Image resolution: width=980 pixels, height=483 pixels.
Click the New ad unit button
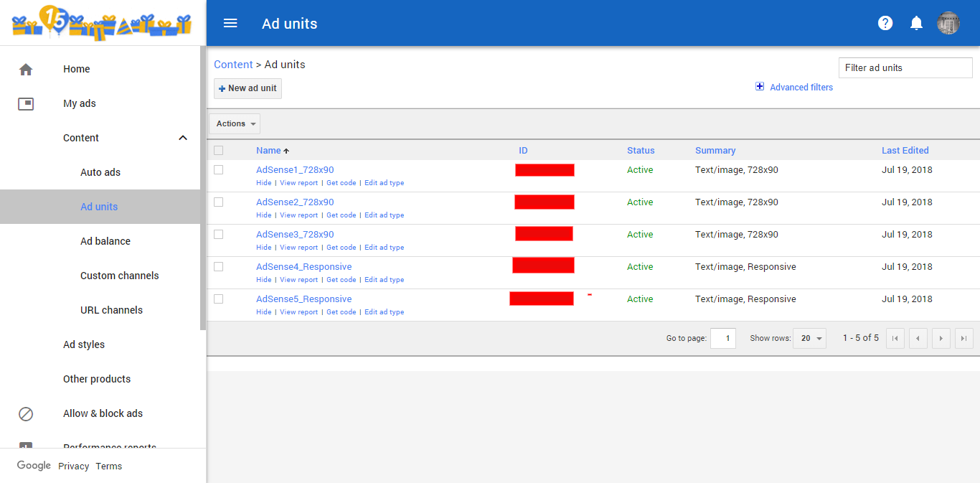pyautogui.click(x=248, y=88)
